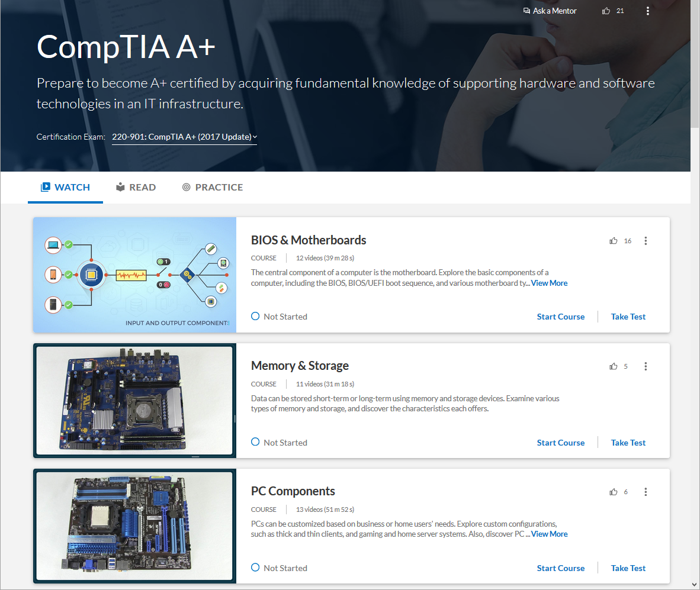The width and height of the screenshot is (700, 590).
Task: Open three-dot menu for PC Components
Action: click(646, 492)
